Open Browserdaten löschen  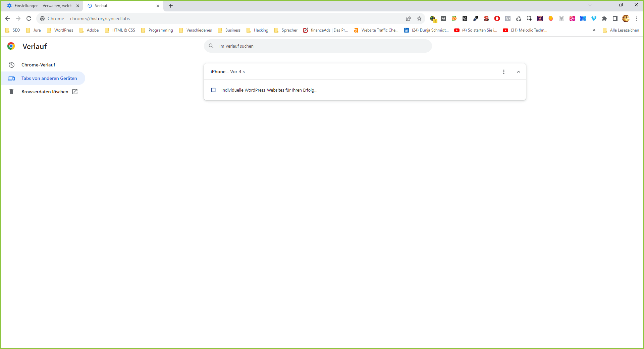click(45, 91)
